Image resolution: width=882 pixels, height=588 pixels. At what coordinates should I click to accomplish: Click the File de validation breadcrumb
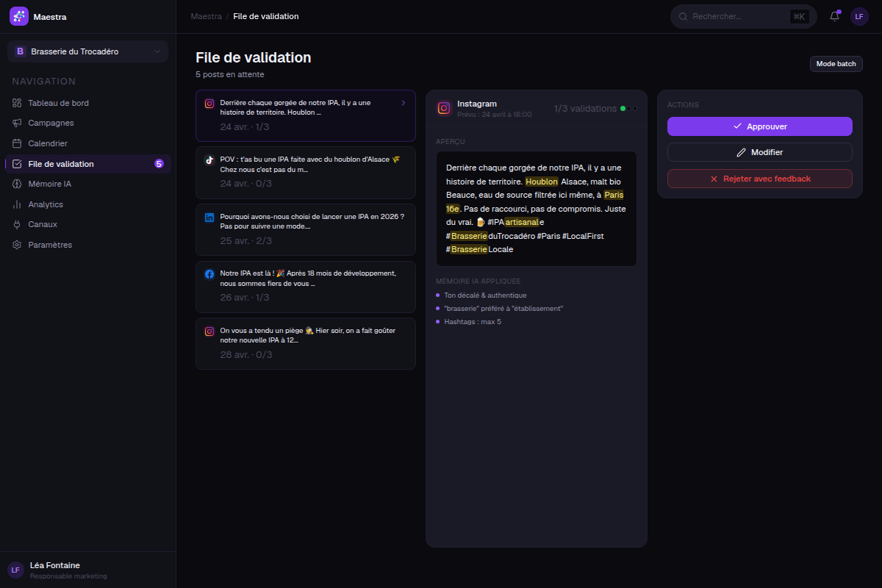(x=266, y=16)
